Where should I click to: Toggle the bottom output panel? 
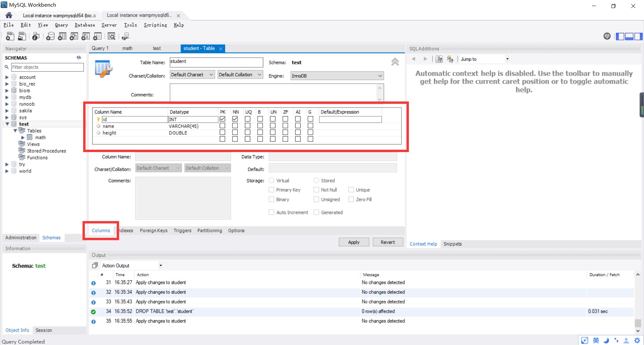pos(629,36)
